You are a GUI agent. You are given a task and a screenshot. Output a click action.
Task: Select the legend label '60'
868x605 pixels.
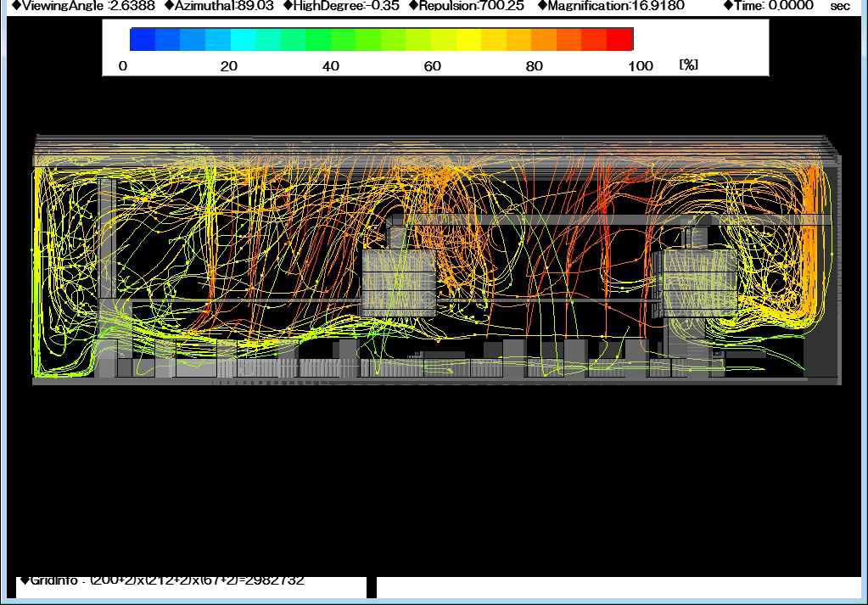[x=433, y=66]
